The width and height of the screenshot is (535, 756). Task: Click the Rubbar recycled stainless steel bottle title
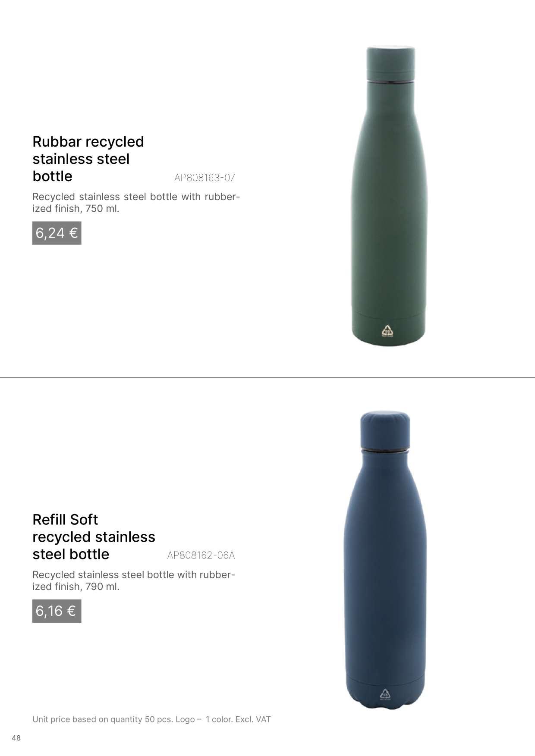pyautogui.click(x=88, y=159)
